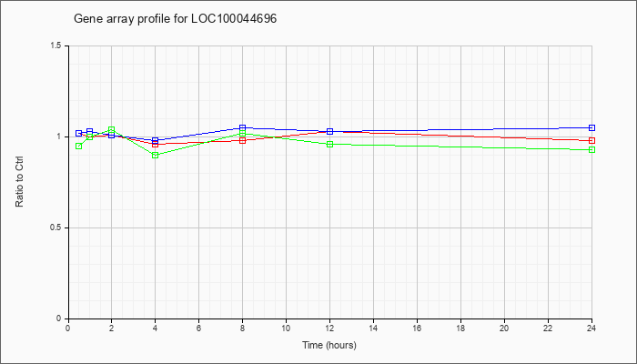The height and width of the screenshot is (364, 637).
Task: Select the red data marker at 8 hours
Action: [x=243, y=140]
